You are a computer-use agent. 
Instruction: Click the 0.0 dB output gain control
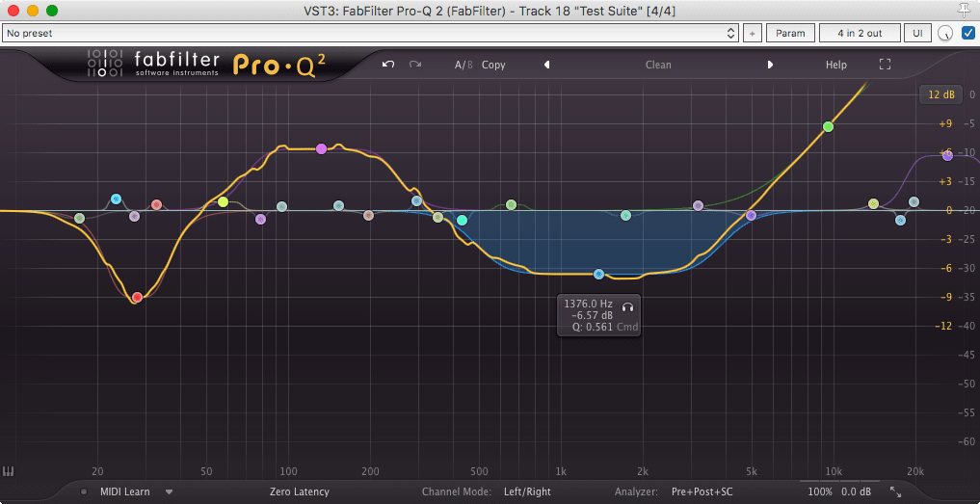click(x=857, y=491)
